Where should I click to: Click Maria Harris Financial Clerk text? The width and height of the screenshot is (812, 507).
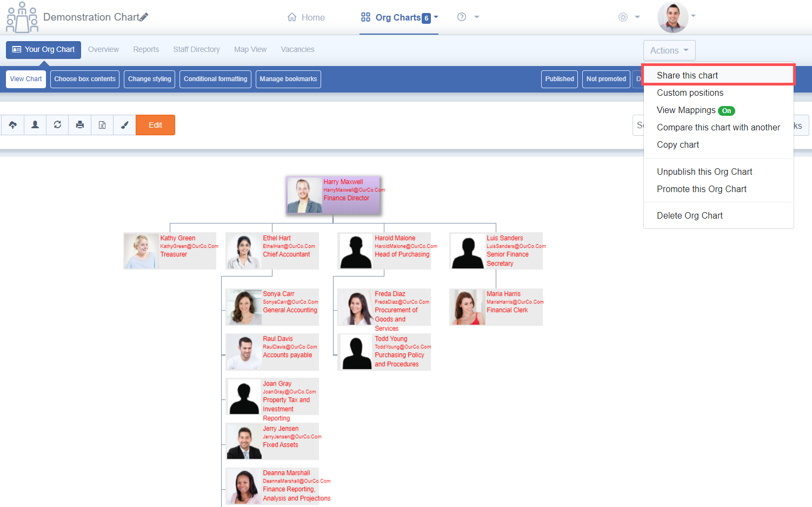(x=507, y=310)
